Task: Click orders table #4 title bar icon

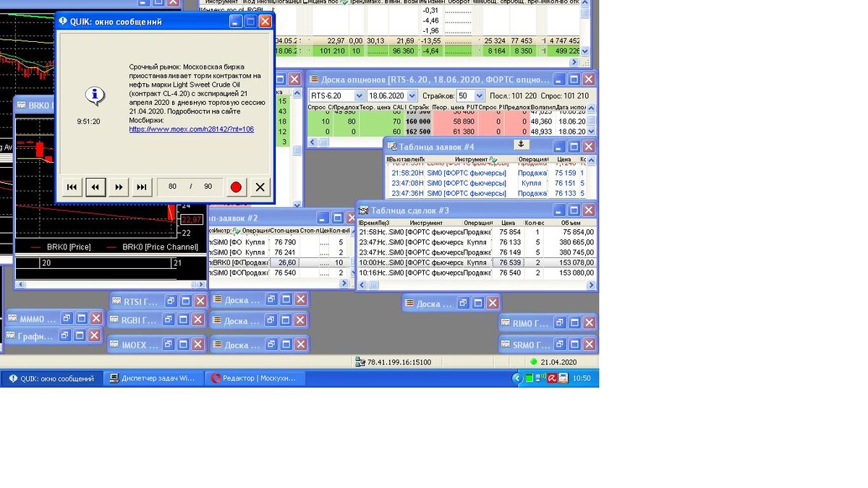Action: click(x=391, y=147)
